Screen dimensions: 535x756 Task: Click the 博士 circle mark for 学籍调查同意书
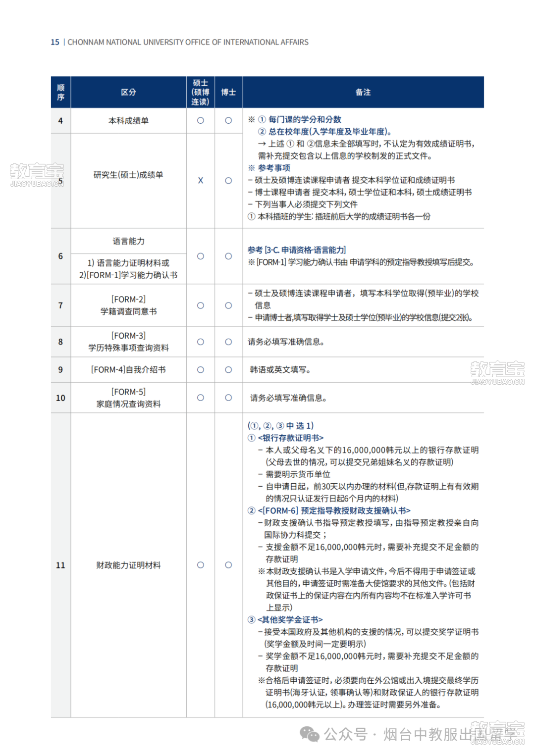228,305
